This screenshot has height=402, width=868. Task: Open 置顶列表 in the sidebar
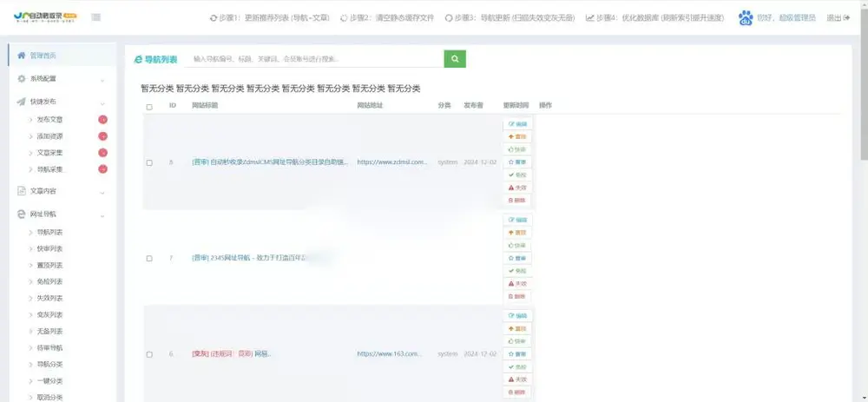pos(49,265)
